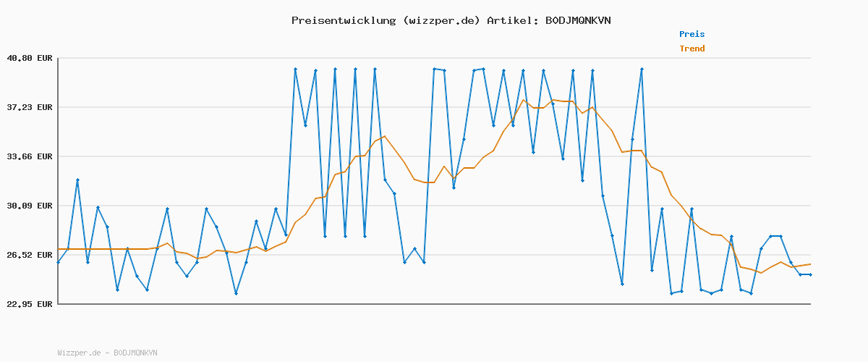The image size is (868, 362).
Task: Click the first early price spike near 32 EUR
Action: click(x=77, y=180)
